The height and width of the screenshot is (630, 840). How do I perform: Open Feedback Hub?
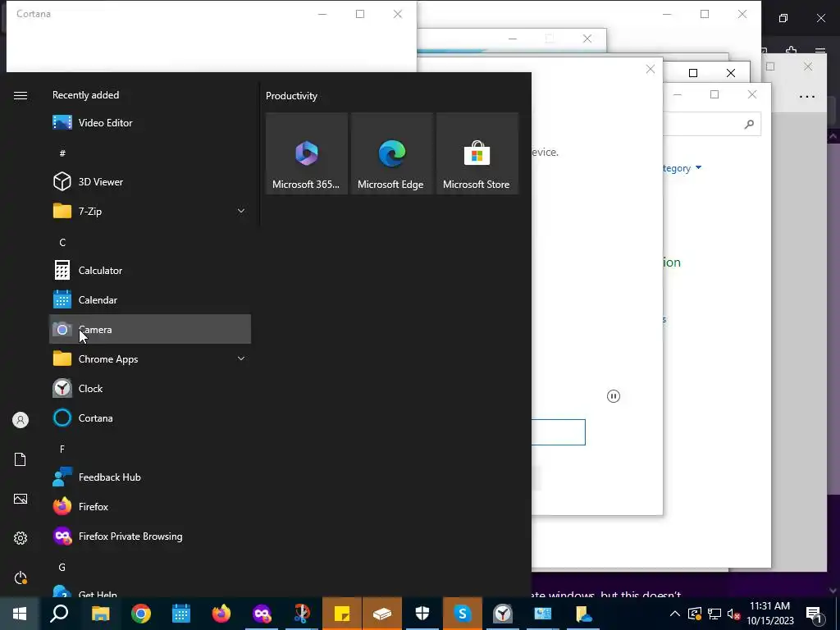coord(150,477)
